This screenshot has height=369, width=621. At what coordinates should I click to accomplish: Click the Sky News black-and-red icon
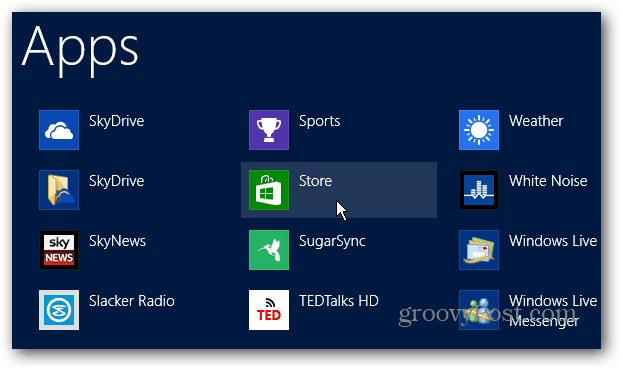[59, 250]
